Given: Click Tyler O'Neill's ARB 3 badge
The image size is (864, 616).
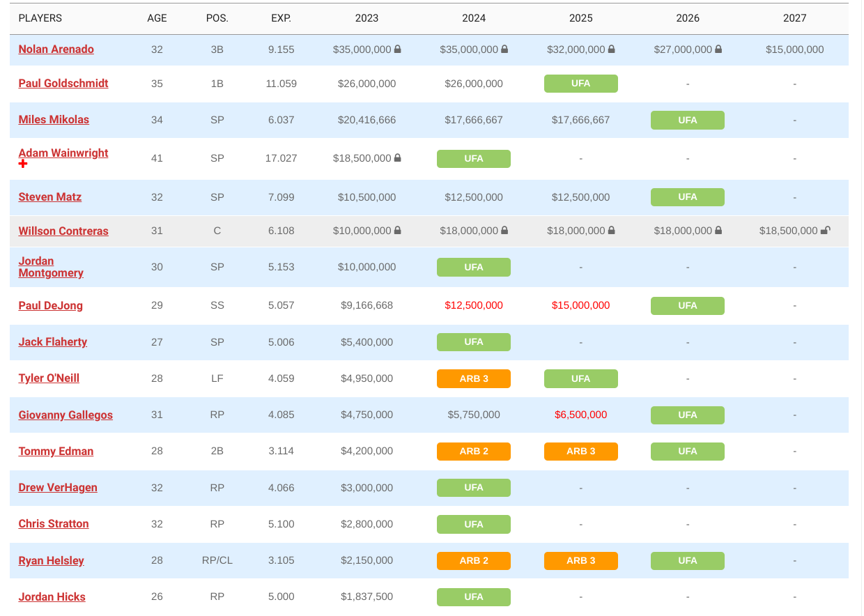Looking at the screenshot, I should (x=474, y=378).
